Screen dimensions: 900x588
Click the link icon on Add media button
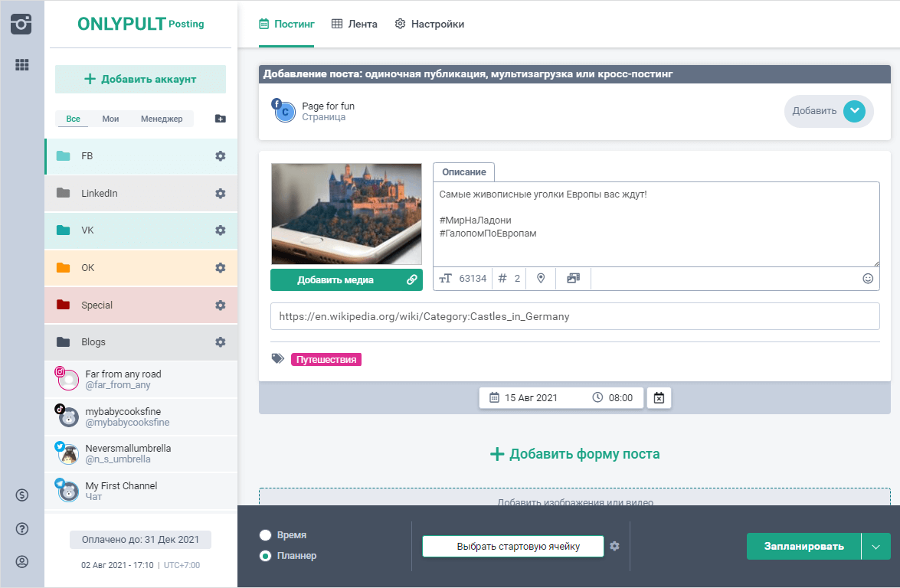point(412,280)
